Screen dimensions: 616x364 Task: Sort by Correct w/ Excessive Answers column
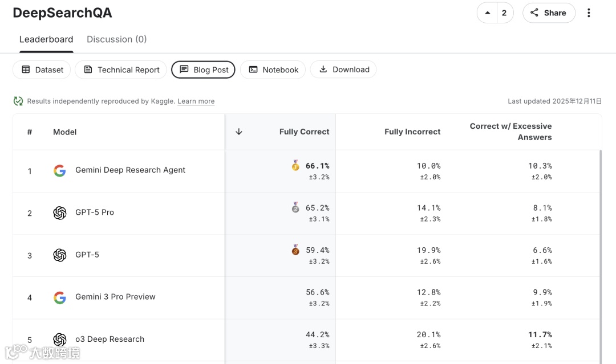510,132
